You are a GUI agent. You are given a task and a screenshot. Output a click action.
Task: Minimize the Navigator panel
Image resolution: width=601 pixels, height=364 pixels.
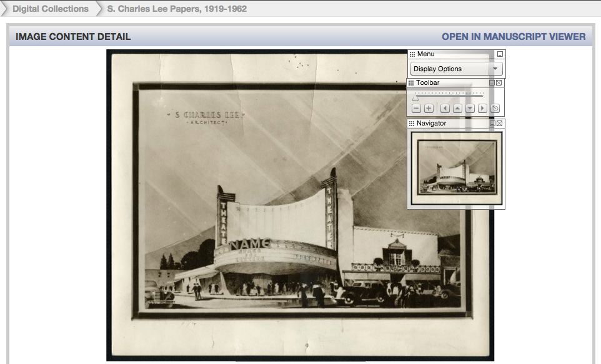(492, 124)
